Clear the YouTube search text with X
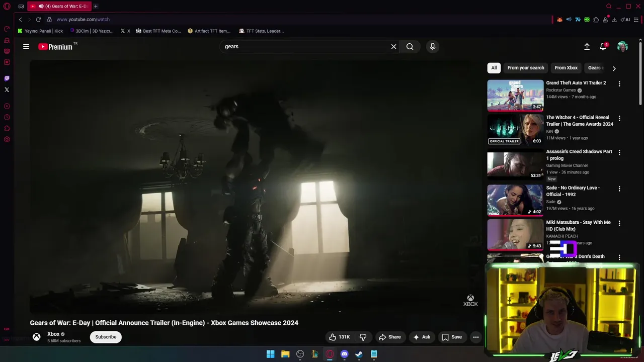Screen dimensions: 644x362 pos(394,47)
